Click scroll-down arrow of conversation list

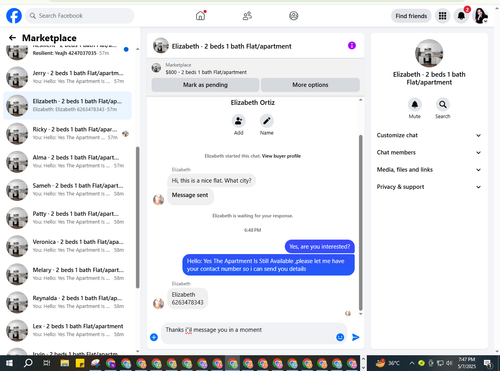point(138,351)
